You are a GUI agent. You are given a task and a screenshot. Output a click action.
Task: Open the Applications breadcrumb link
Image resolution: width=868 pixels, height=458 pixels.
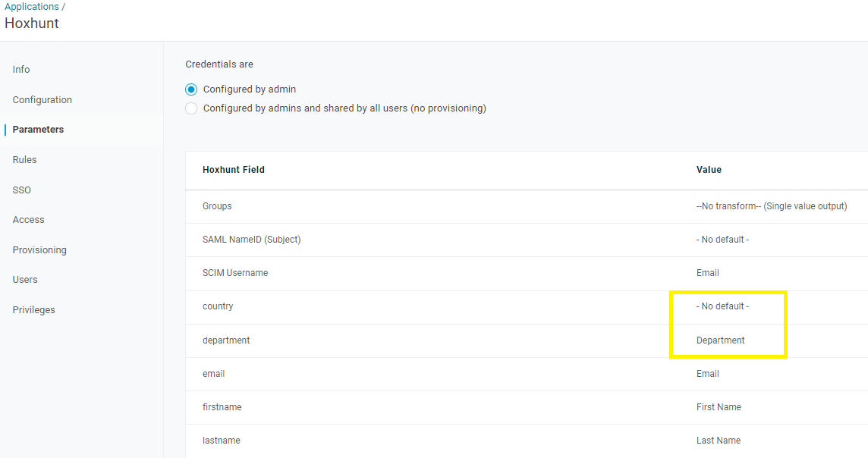click(x=32, y=7)
